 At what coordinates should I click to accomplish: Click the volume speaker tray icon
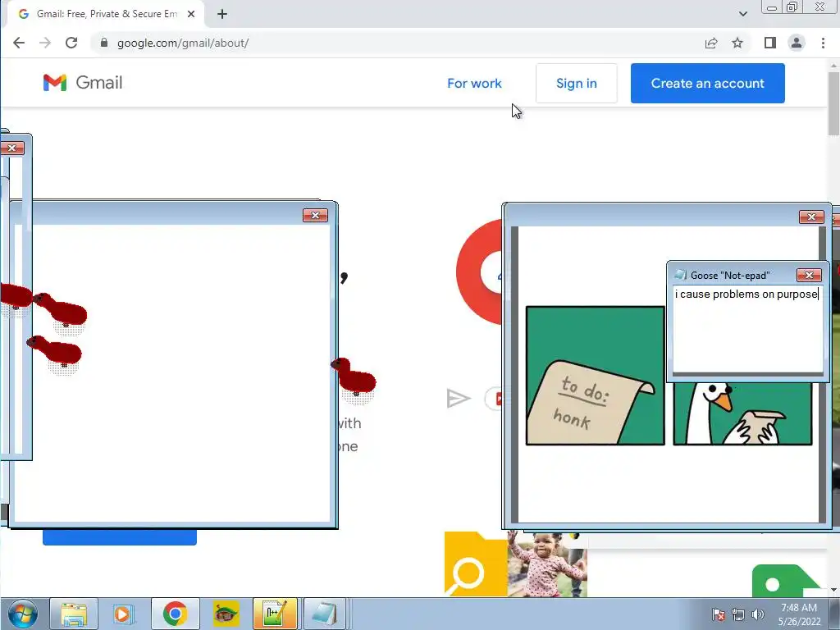[x=757, y=614]
